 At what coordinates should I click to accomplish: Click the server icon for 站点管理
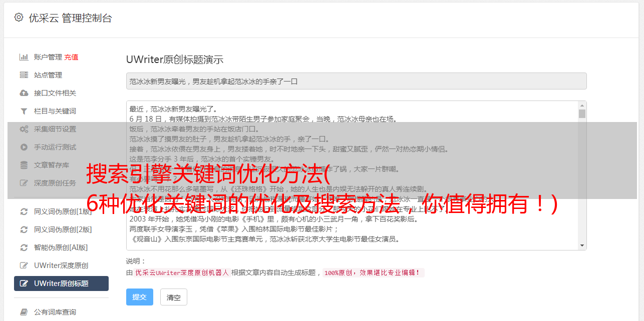pyautogui.click(x=24, y=75)
